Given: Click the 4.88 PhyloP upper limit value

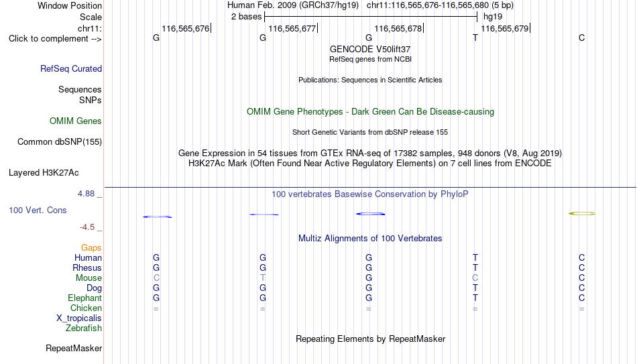Looking at the screenshot, I should [86, 194].
